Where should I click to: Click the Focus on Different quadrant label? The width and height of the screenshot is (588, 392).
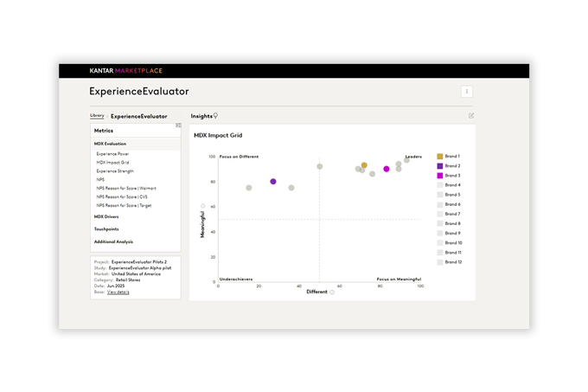239,157
